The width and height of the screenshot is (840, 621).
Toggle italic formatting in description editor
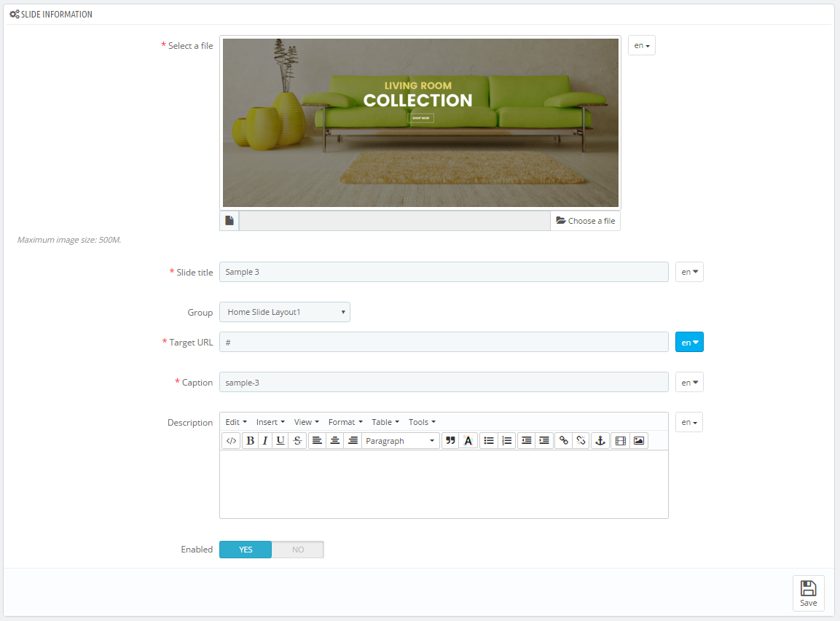point(265,440)
